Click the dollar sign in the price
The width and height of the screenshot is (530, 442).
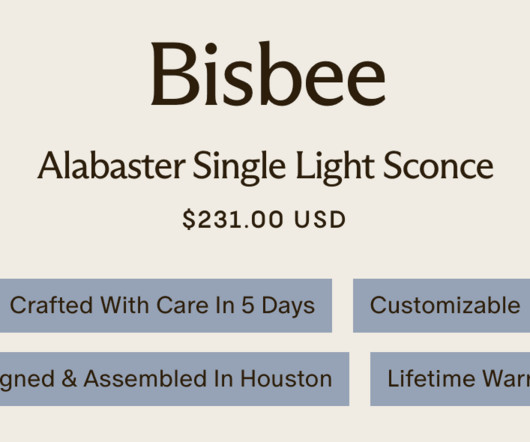pos(189,219)
